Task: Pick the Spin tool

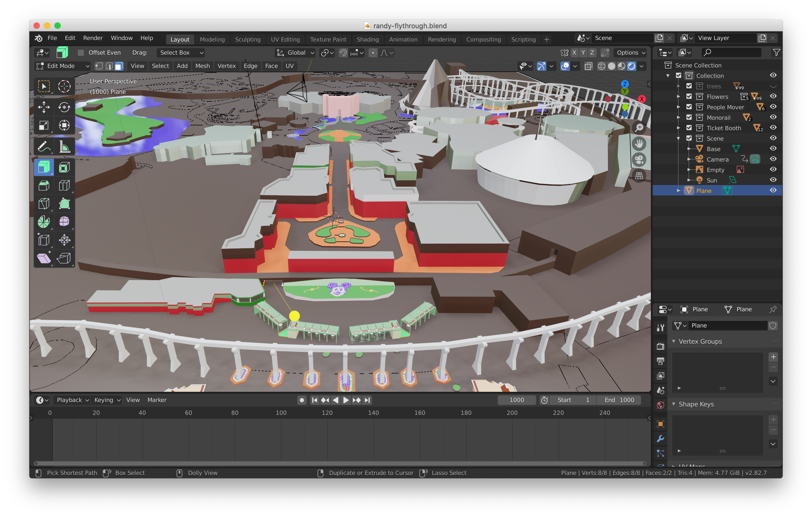Action: tap(44, 222)
